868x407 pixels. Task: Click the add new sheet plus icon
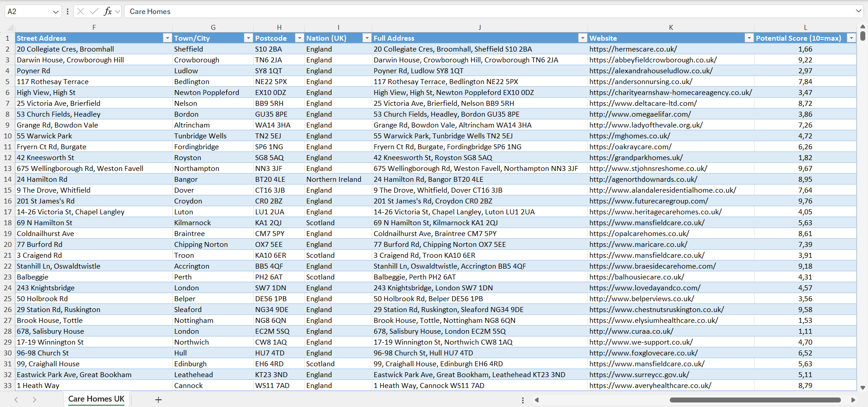[x=158, y=400]
